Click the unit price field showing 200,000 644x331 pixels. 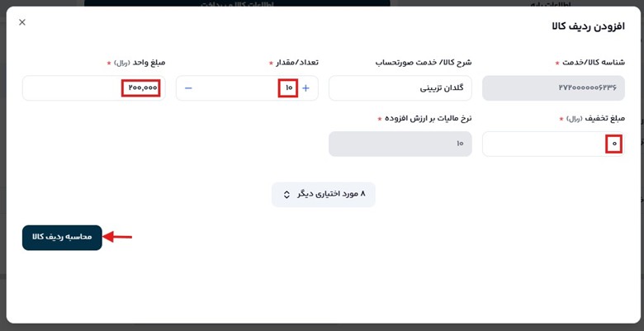tap(94, 88)
